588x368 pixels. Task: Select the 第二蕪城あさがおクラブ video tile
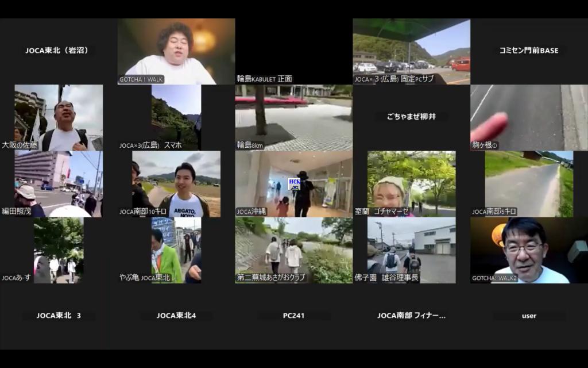294,250
